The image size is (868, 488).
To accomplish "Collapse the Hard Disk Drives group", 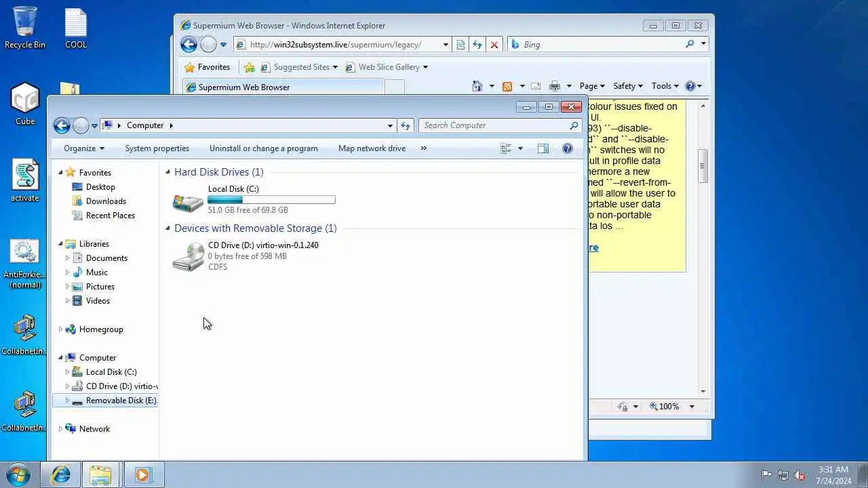I will pos(168,172).
